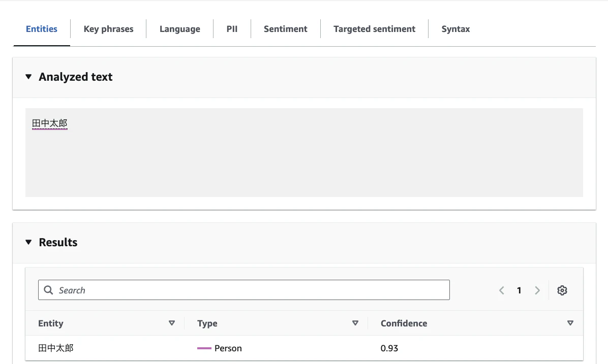
Task: Sort by Type column arrow
Action: pos(355,323)
